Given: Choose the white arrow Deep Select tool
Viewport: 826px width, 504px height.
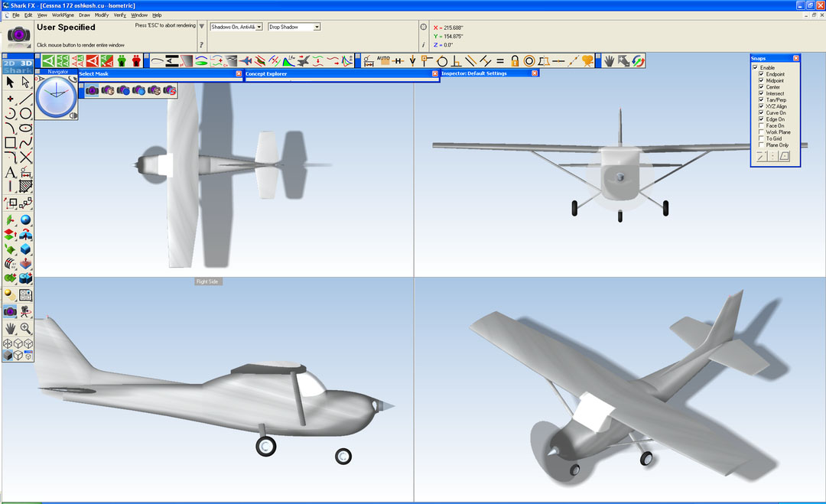Looking at the screenshot, I should [25, 82].
